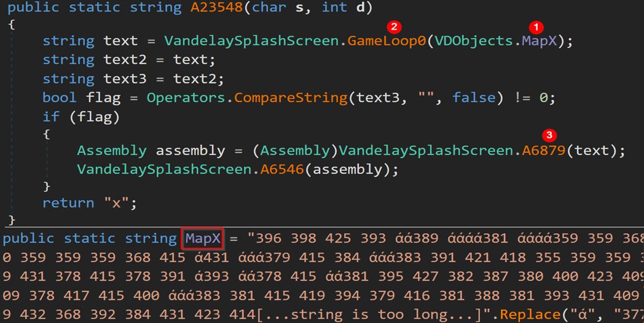644x323 pixels.
Task: Click text being assigned to text2
Action: coord(190,60)
